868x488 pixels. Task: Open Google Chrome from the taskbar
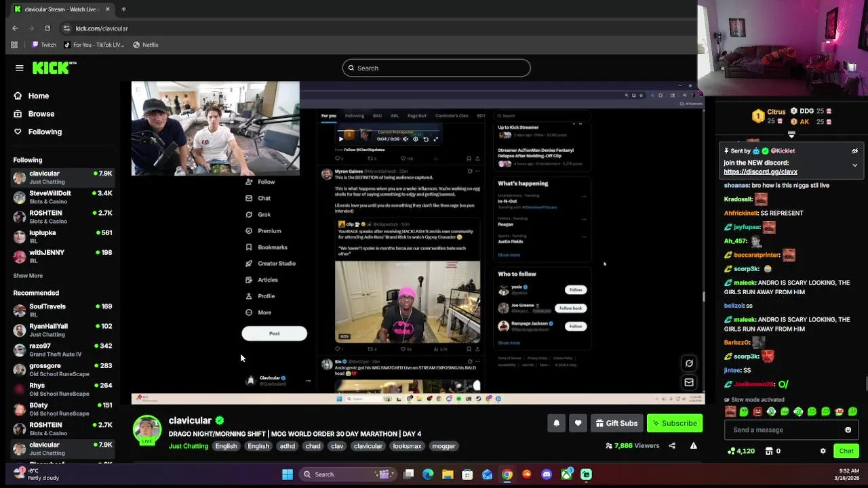point(507,474)
